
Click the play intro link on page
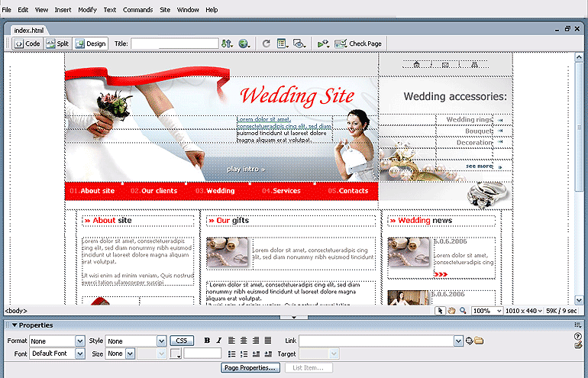pos(246,169)
